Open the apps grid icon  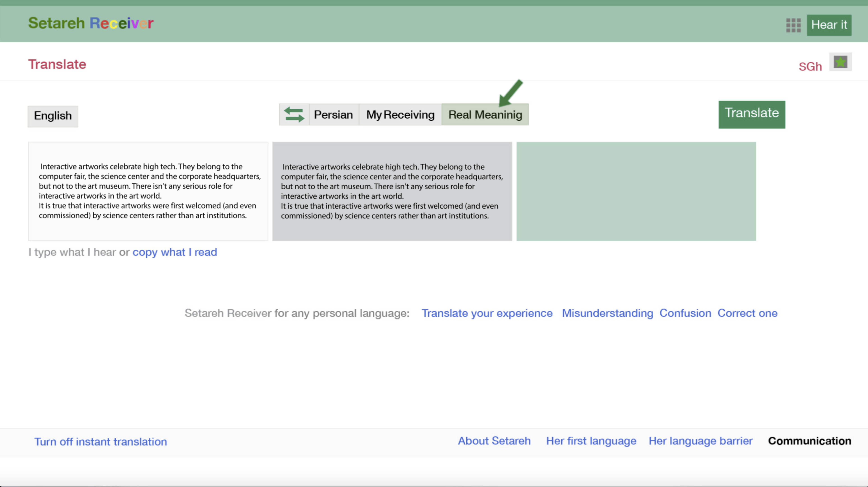tap(793, 25)
